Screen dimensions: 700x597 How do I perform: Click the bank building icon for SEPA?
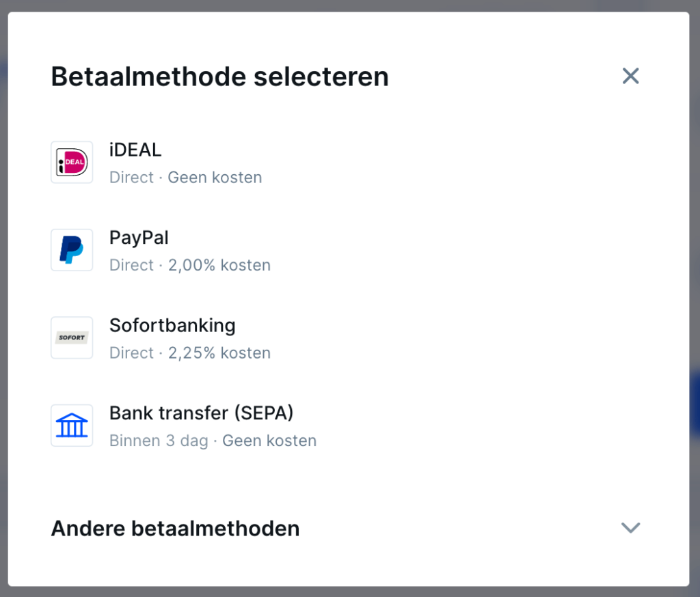[x=71, y=426]
